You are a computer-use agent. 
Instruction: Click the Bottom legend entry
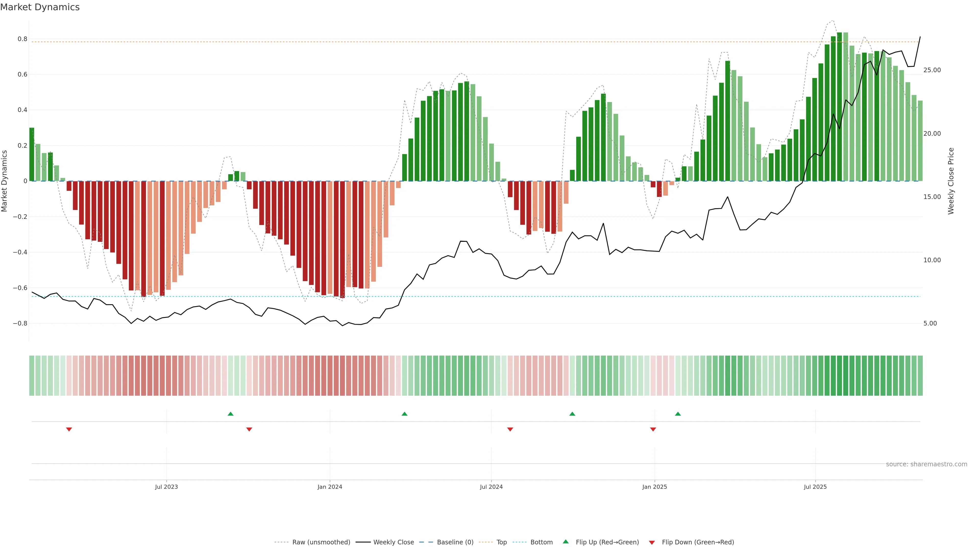point(541,542)
